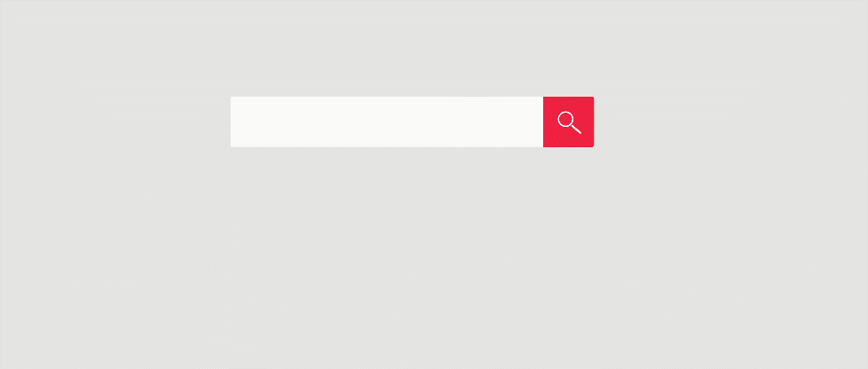868x369 pixels.
Task: Tap the search lens icon
Action: click(x=569, y=122)
